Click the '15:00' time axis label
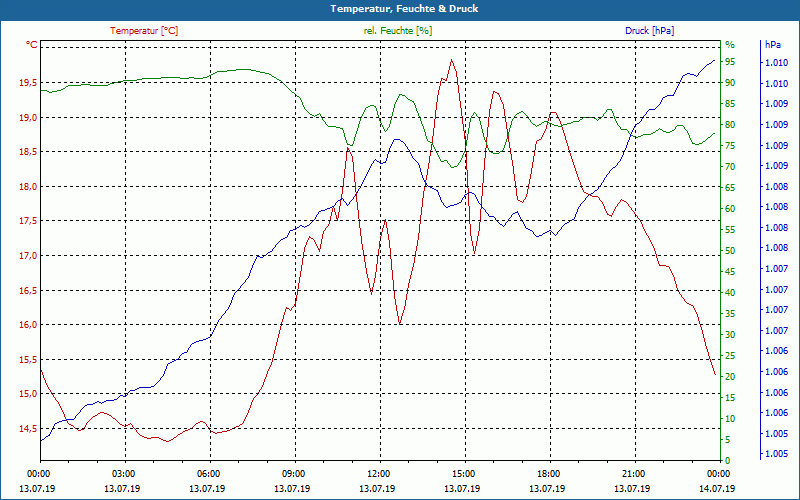The width and height of the screenshot is (800, 500). click(x=463, y=473)
